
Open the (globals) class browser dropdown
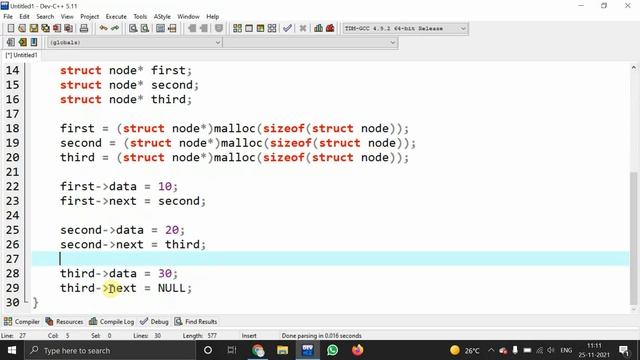click(x=135, y=42)
